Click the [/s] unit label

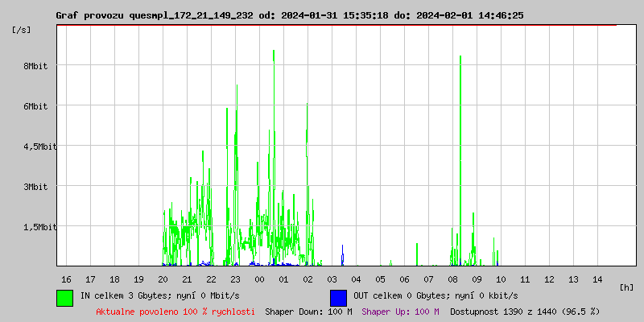[23, 30]
